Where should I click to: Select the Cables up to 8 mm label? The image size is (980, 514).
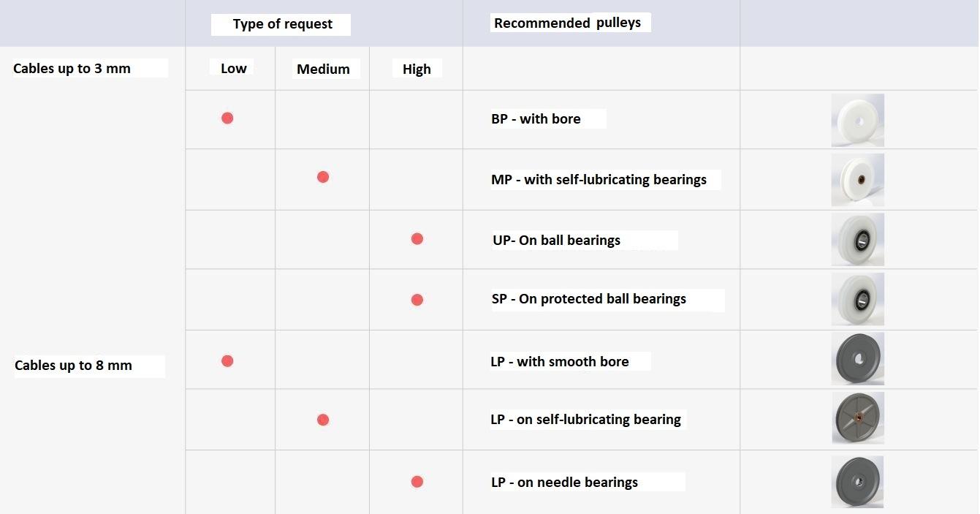point(73,366)
